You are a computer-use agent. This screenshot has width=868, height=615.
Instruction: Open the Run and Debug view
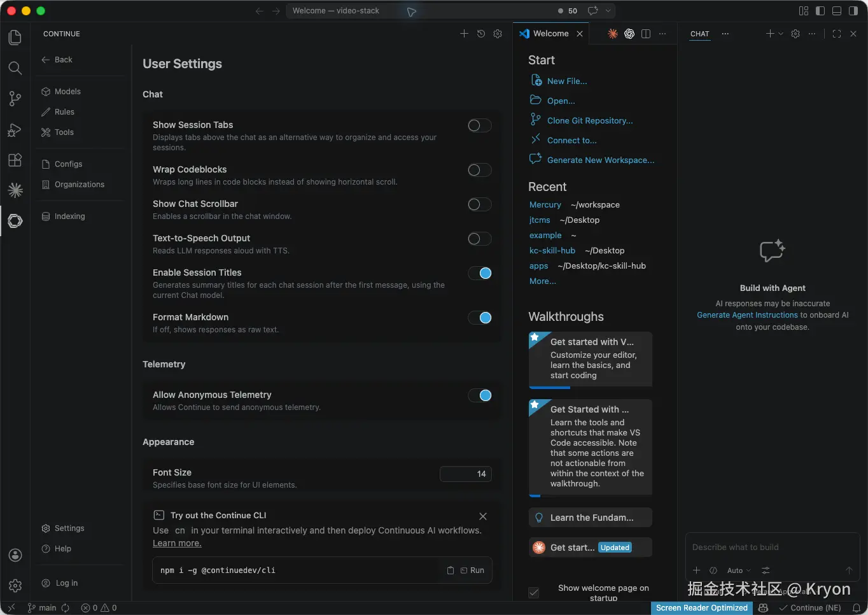[x=15, y=130]
